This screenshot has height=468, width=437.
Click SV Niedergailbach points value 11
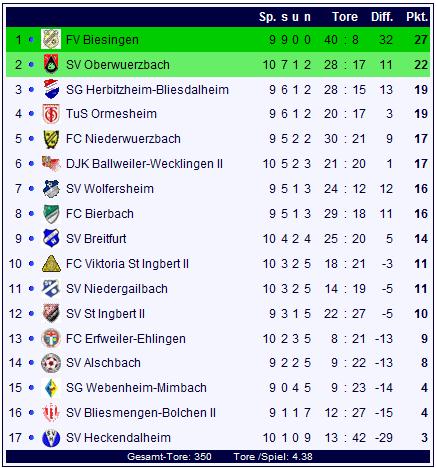click(421, 289)
